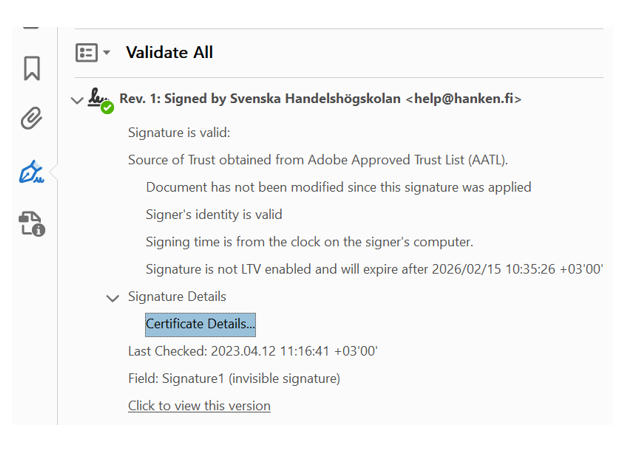Open the signature panel options dropdown

(93, 52)
